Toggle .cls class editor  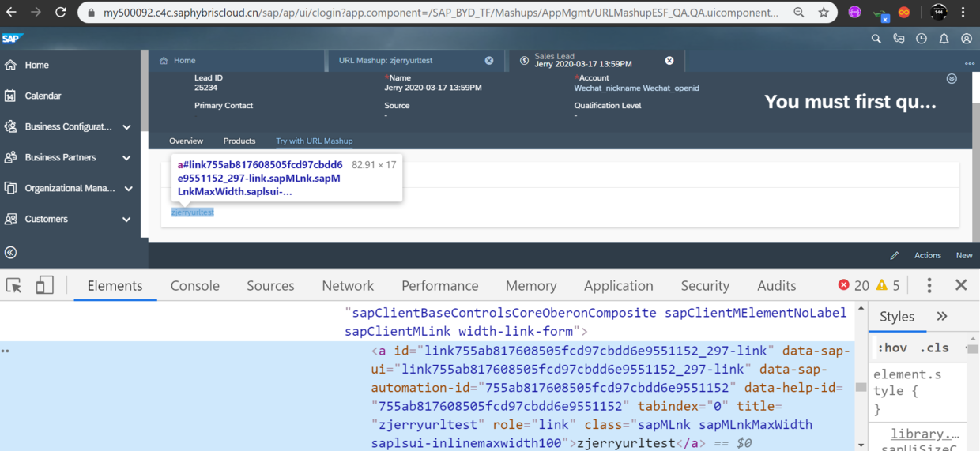[x=934, y=348]
